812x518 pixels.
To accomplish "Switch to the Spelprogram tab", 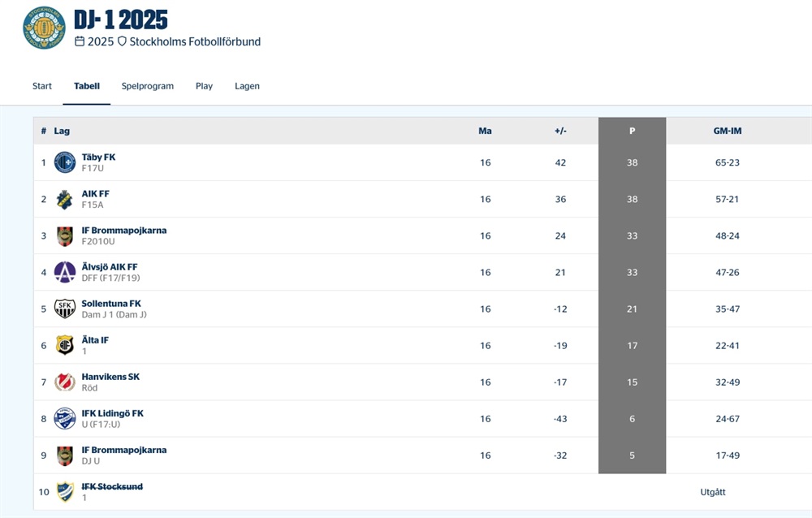I will pos(148,86).
